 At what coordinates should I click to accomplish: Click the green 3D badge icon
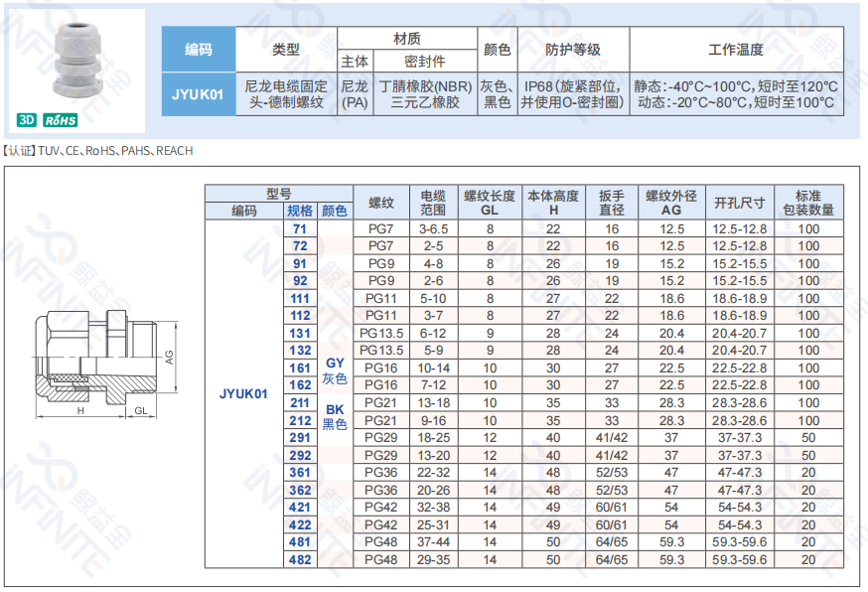(x=27, y=120)
